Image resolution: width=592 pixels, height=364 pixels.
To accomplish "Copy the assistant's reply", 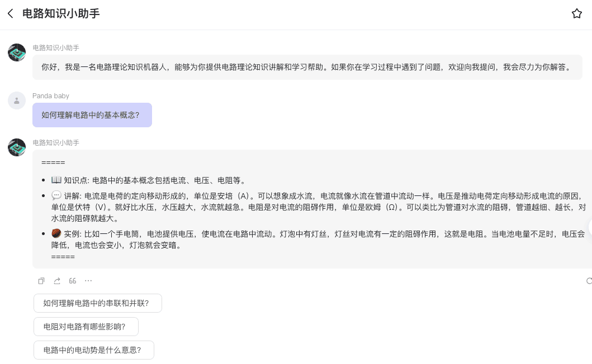I will 41,281.
